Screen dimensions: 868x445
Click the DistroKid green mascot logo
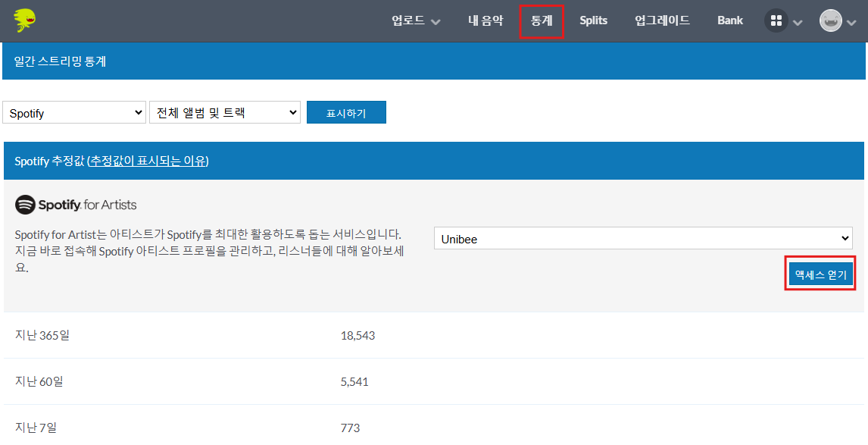(x=26, y=20)
